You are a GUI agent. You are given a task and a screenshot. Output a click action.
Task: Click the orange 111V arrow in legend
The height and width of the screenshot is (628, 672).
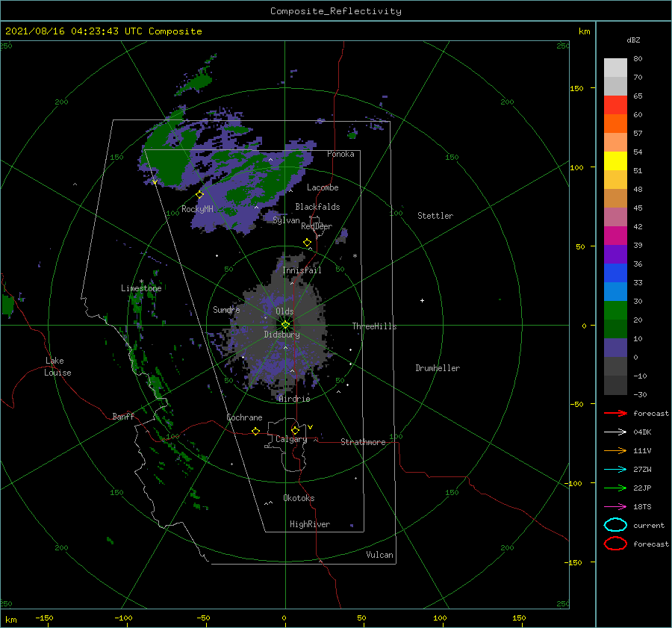point(615,450)
